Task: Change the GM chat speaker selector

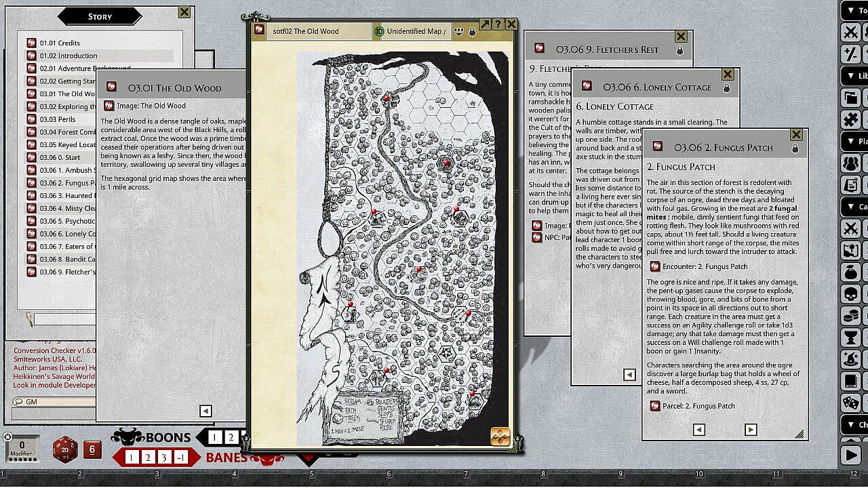Action: click(54, 402)
